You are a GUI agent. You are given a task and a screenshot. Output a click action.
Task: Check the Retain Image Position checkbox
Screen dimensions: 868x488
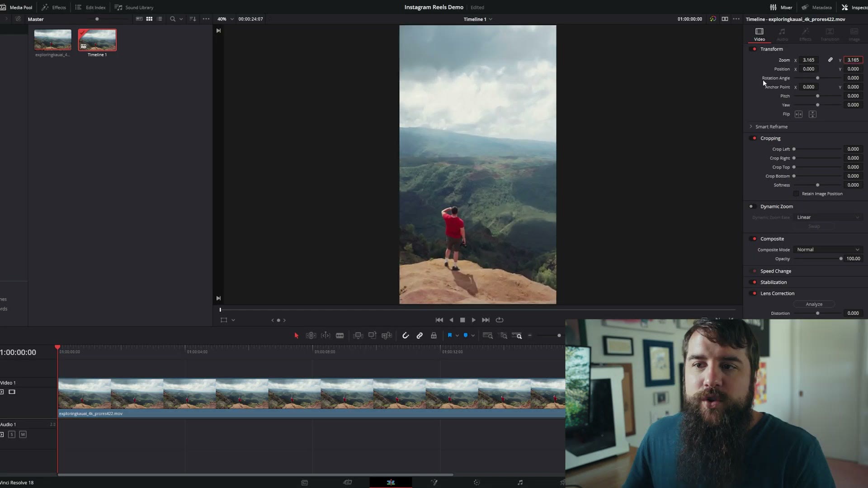[x=796, y=194]
